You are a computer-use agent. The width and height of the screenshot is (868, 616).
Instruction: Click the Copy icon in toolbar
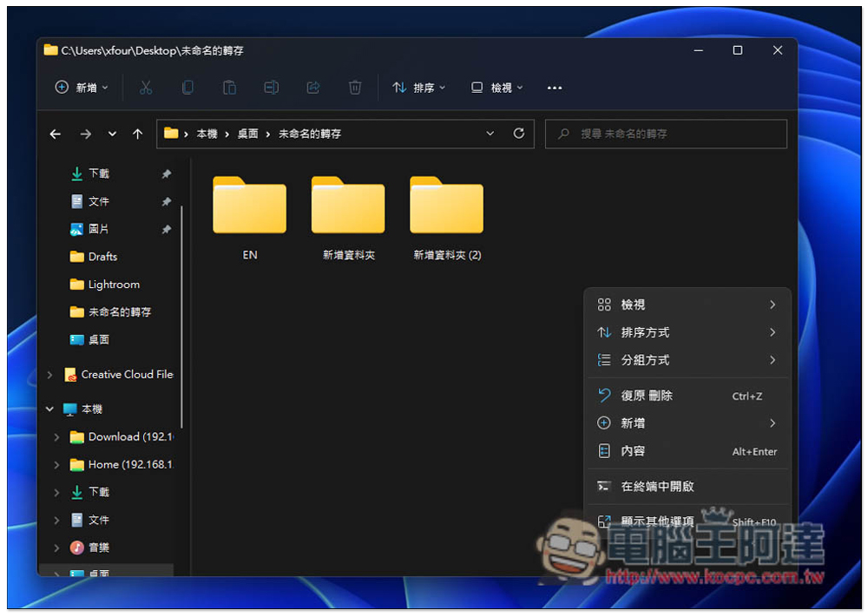pyautogui.click(x=187, y=88)
